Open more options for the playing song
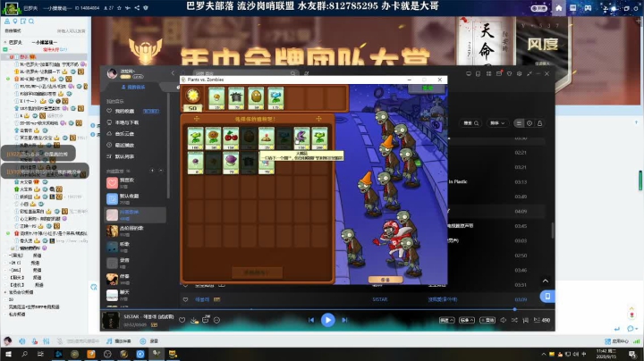Image resolution: width=644 pixels, height=361 pixels. tap(216, 320)
